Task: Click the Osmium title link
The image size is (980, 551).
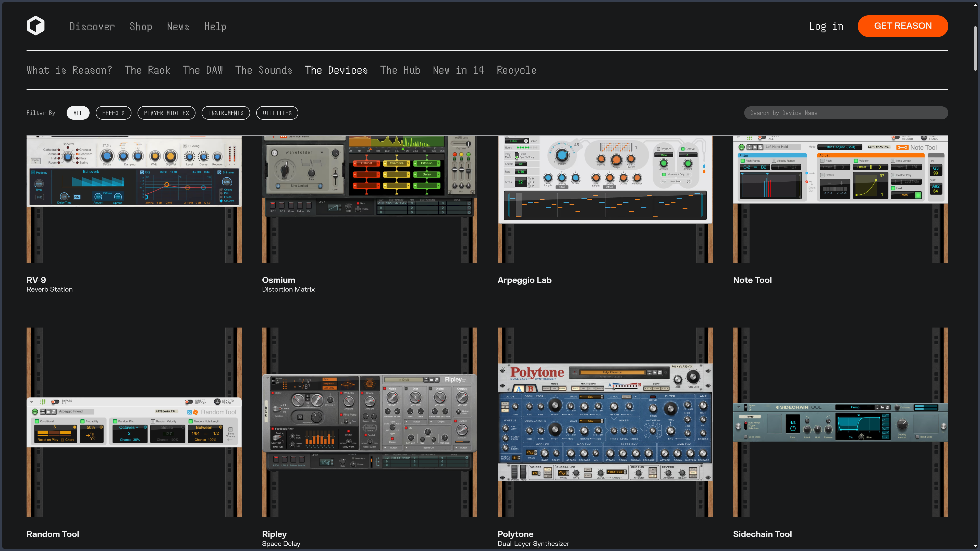Action: [x=278, y=280]
